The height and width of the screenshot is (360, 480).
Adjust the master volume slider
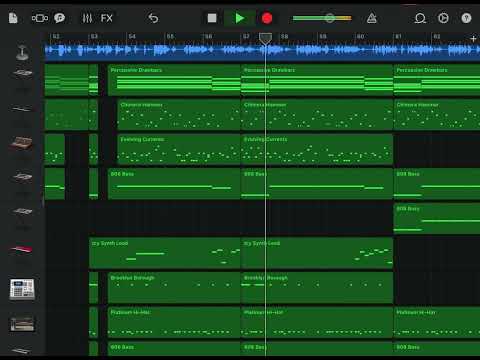pyautogui.click(x=322, y=18)
